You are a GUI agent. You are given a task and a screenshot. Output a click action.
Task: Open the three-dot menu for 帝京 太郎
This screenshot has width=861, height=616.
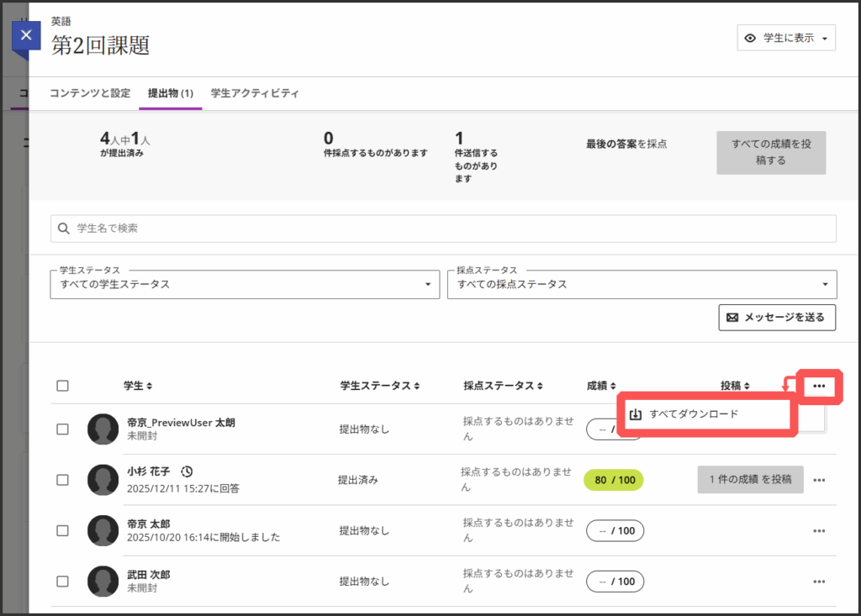pyautogui.click(x=819, y=530)
